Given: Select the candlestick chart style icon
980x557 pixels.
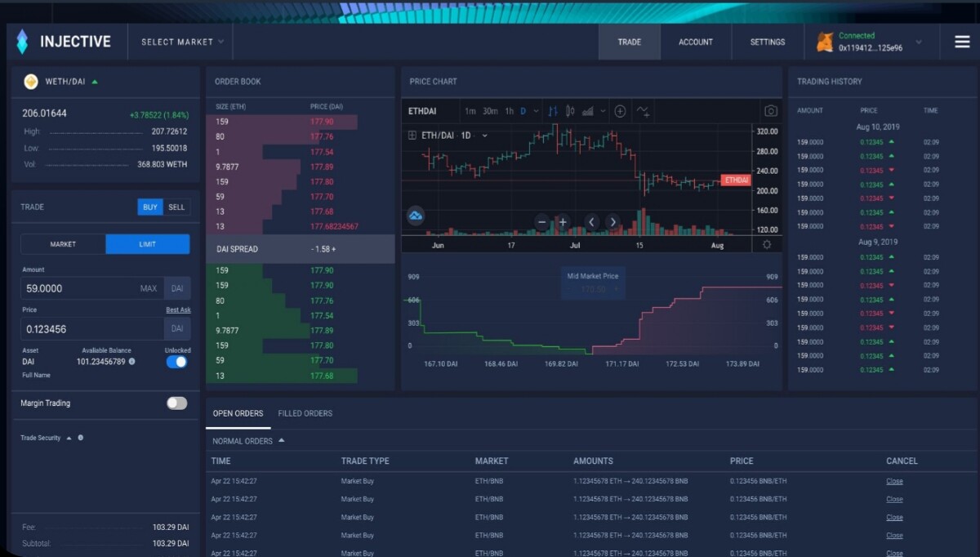Looking at the screenshot, I should (x=570, y=111).
